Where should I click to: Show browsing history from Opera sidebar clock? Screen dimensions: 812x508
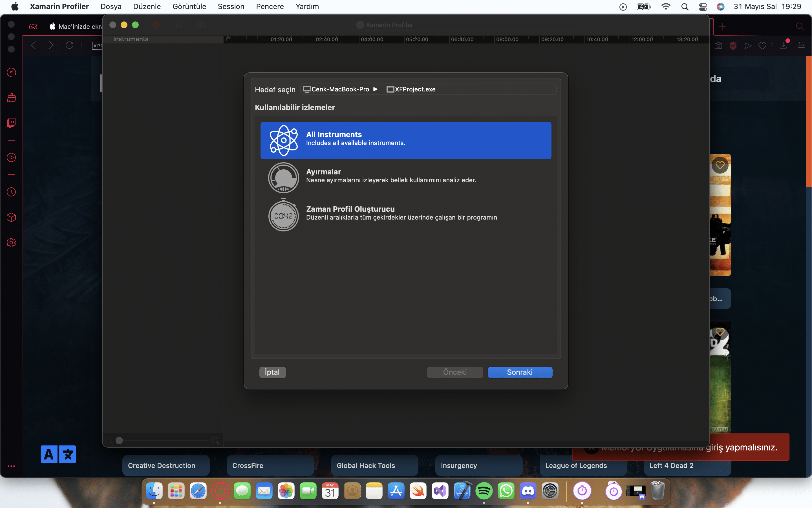[x=11, y=192]
